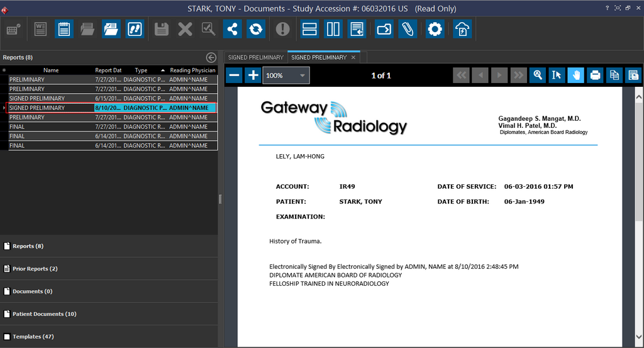Expand the Patient Documents (10) section
Viewport: 644px width, 348px height.
[x=44, y=314]
